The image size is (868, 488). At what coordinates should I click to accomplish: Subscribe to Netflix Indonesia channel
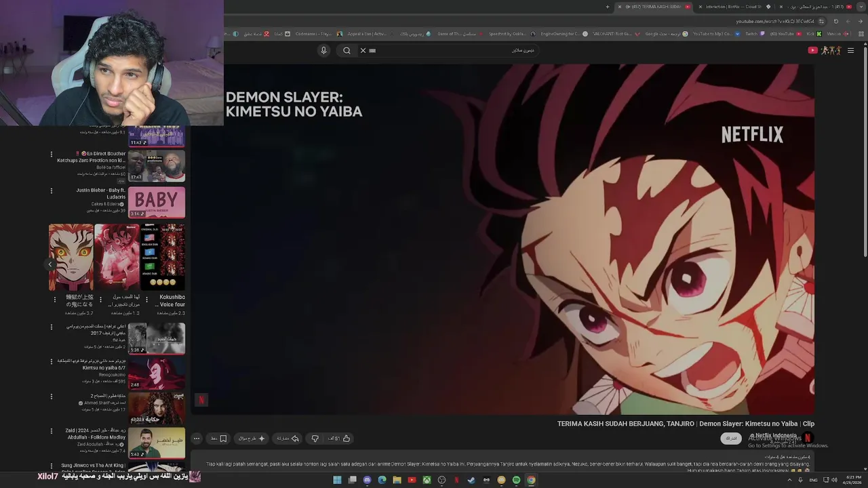(x=731, y=439)
